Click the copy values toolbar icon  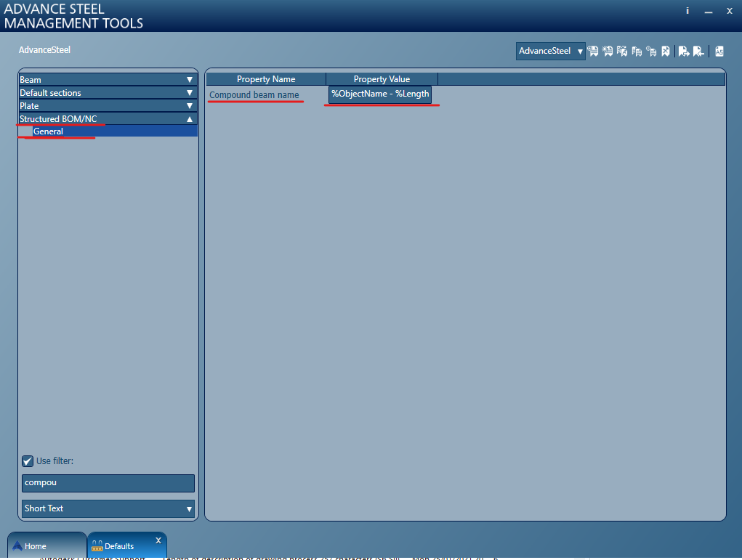[637, 51]
